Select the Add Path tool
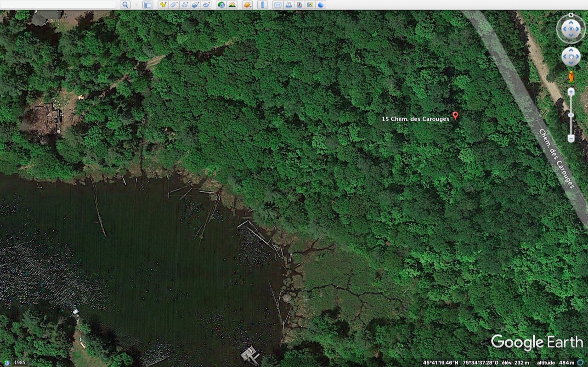The width and height of the screenshot is (588, 367). (185, 5)
